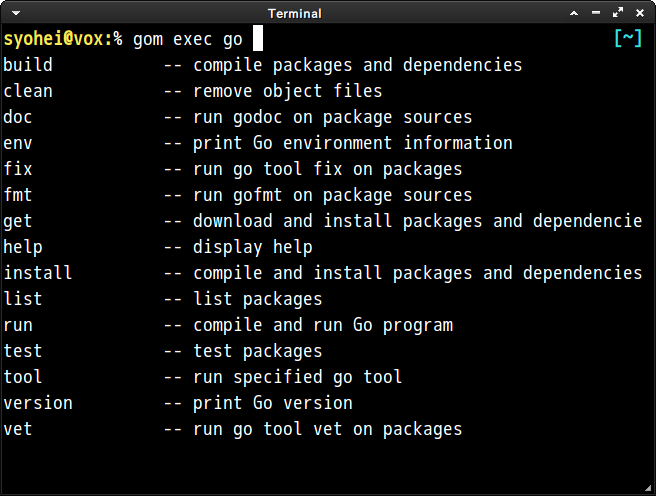
Task: Click description 'test packages'
Action: click(258, 351)
